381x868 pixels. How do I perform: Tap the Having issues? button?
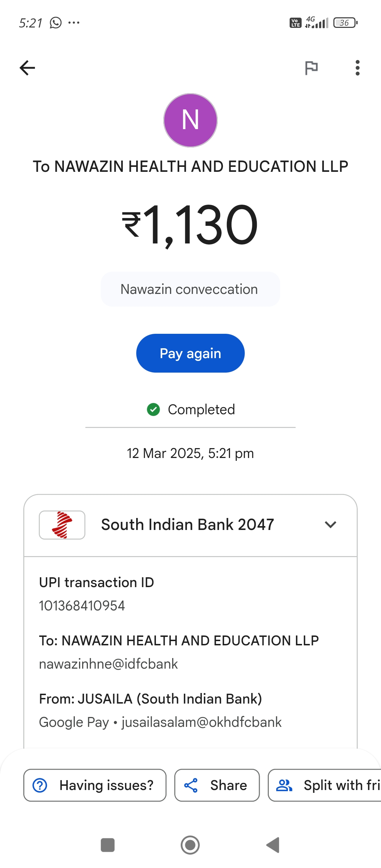[x=95, y=785]
